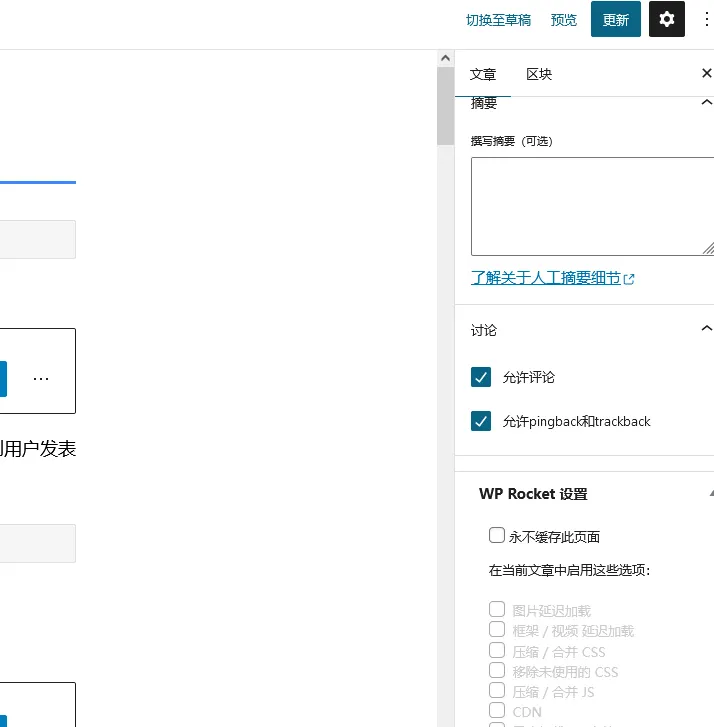
Task: Toggle 框架 / 视频 延迟加载 checkbox
Action: click(x=497, y=630)
